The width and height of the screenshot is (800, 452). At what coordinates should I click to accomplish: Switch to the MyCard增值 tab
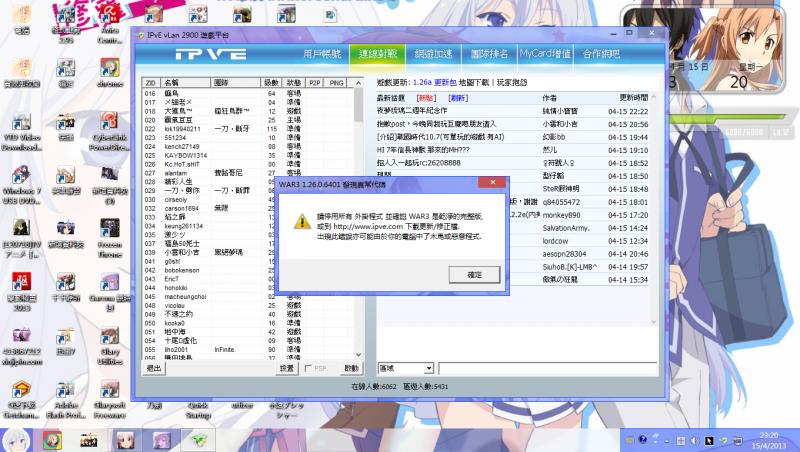(545, 54)
